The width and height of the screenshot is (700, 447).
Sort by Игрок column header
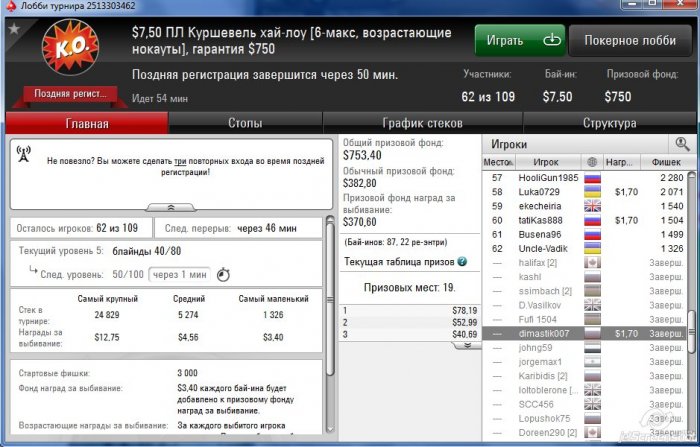coord(547,162)
